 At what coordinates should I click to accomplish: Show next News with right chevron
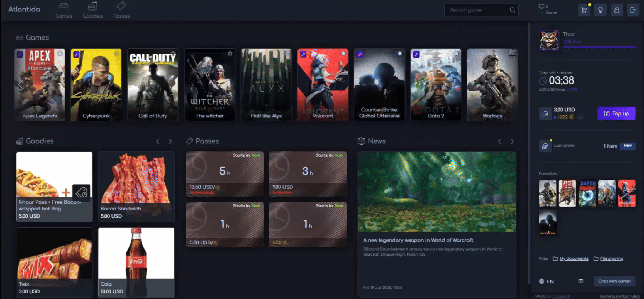(512, 141)
